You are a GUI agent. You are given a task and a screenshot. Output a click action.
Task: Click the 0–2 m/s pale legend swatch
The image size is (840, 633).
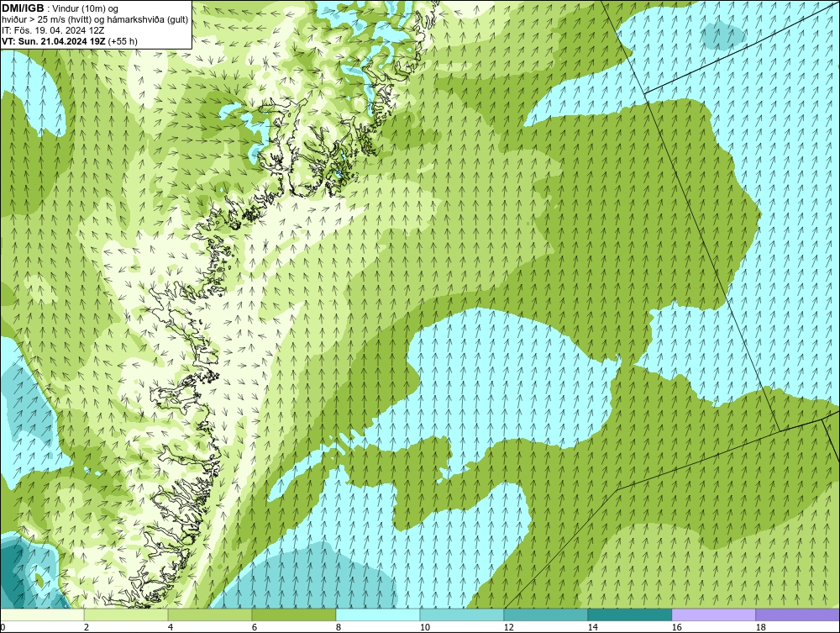click(42, 615)
